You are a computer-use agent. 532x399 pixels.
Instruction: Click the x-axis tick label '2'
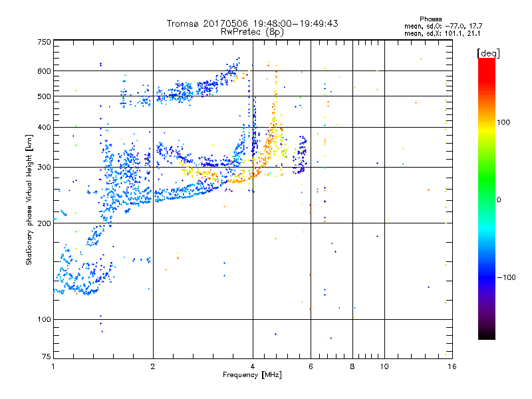(153, 366)
